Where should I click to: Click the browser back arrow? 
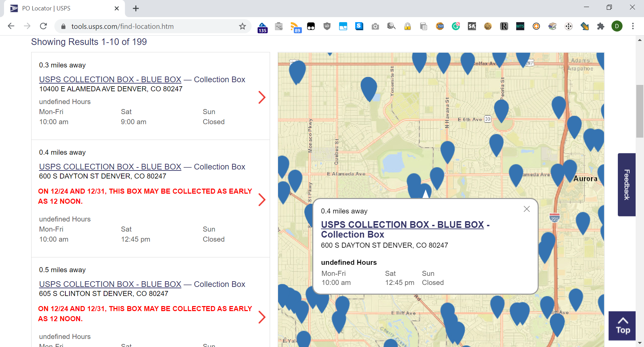(11, 26)
